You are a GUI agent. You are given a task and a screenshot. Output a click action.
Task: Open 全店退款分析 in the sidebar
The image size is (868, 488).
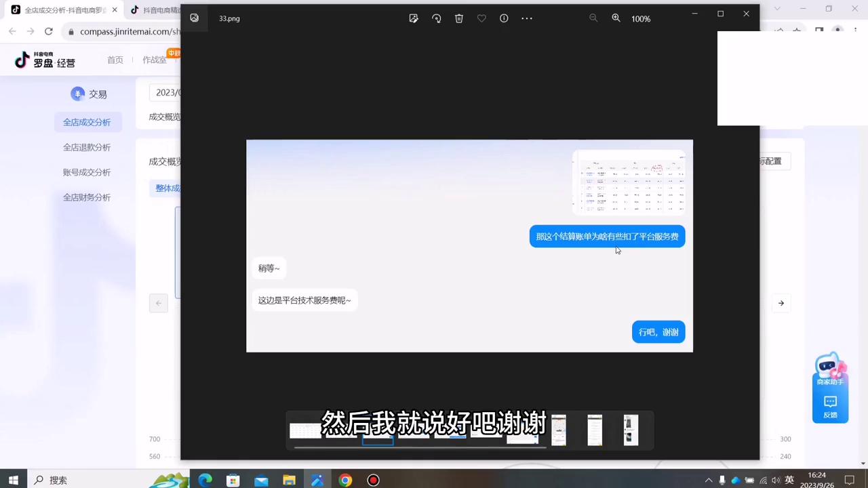click(x=87, y=147)
